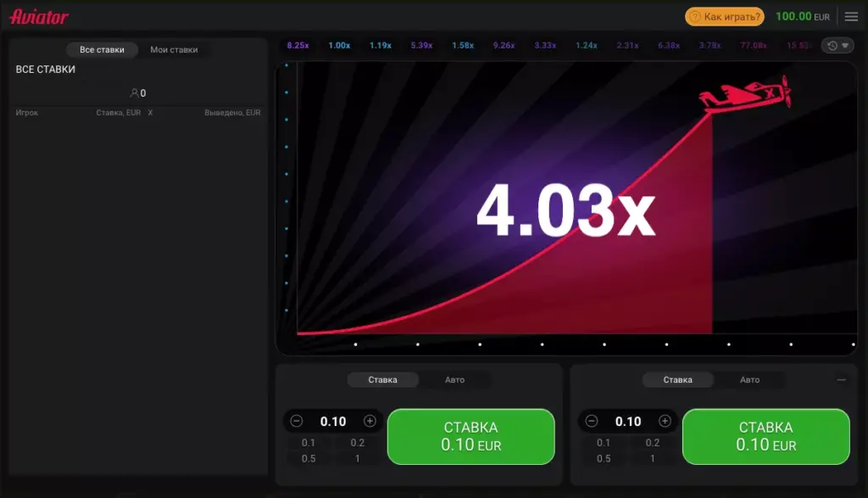Increase right bet amount with plus icon
Screen dimensions: 868x498
point(665,421)
